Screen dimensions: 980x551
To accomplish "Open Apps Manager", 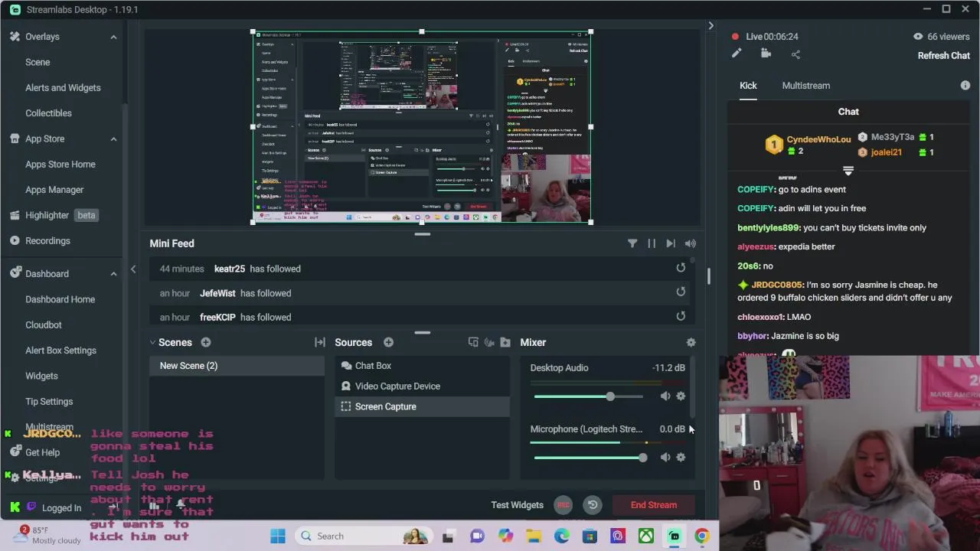I will point(54,190).
